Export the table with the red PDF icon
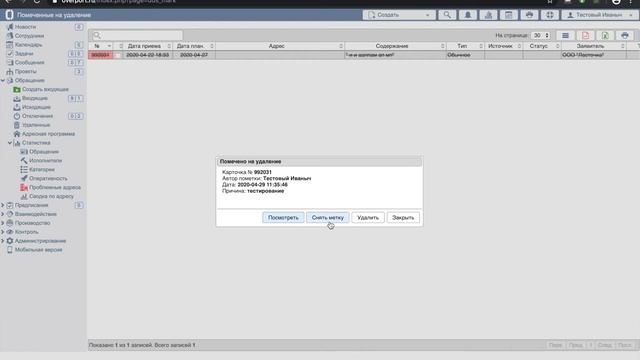640x360 pixels. pos(585,36)
